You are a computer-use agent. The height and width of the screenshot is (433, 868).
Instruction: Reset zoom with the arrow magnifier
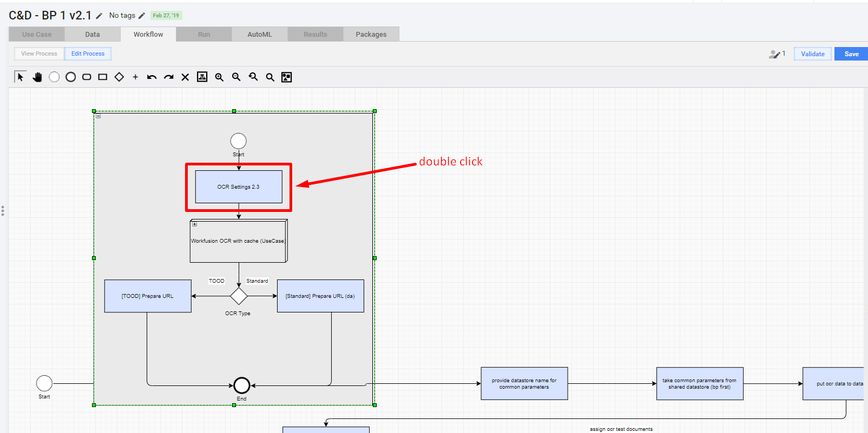[x=253, y=77]
